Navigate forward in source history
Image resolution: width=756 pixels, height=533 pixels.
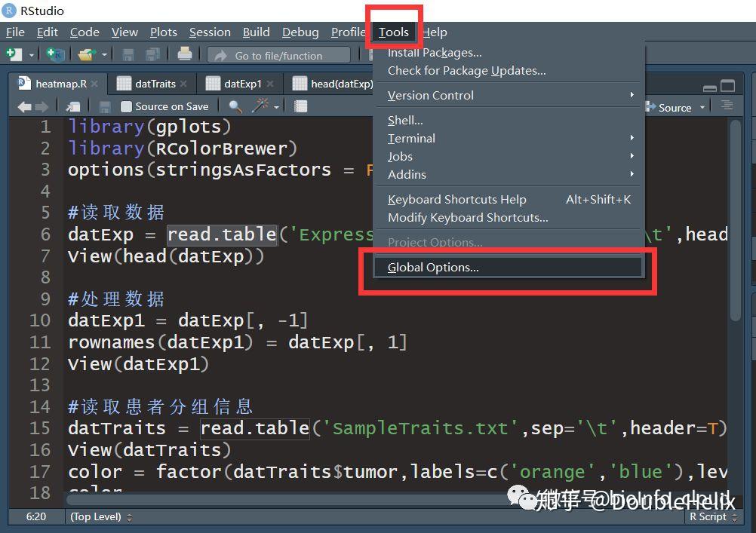[44, 106]
